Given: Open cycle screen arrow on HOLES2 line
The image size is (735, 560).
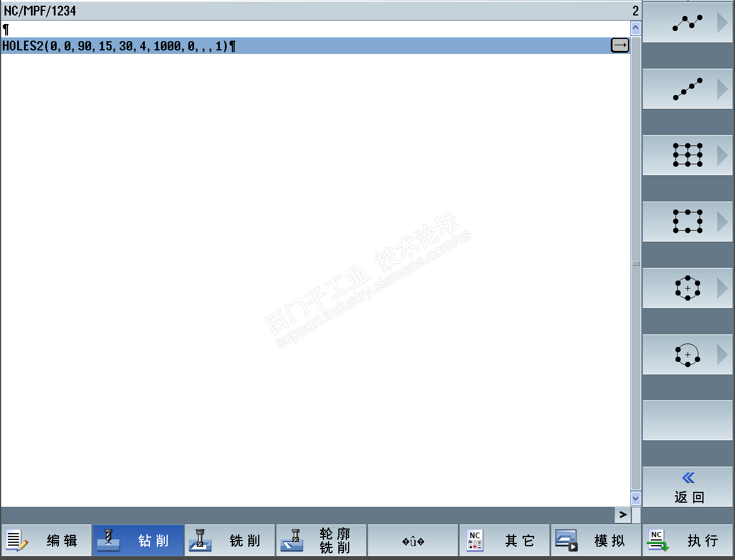Looking at the screenshot, I should (x=619, y=45).
